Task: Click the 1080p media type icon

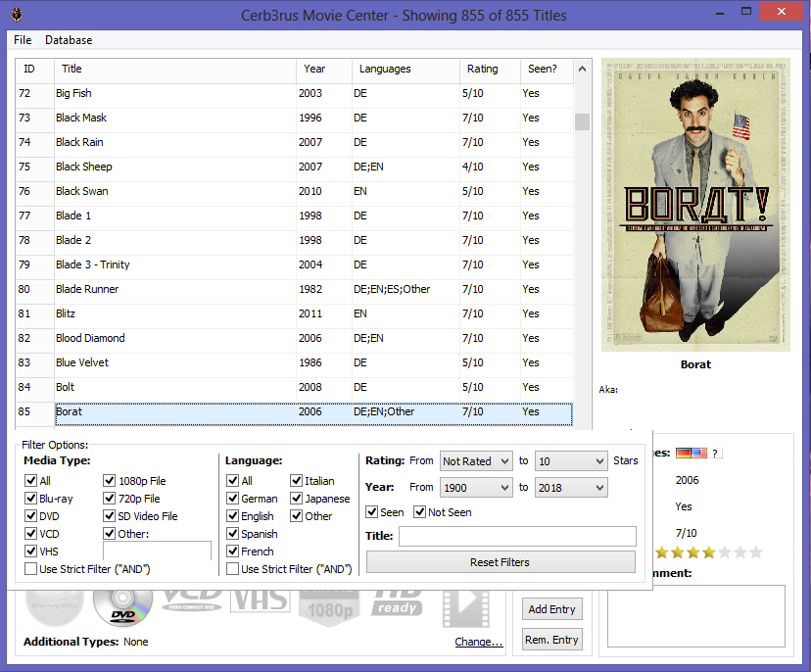Action: click(327, 606)
